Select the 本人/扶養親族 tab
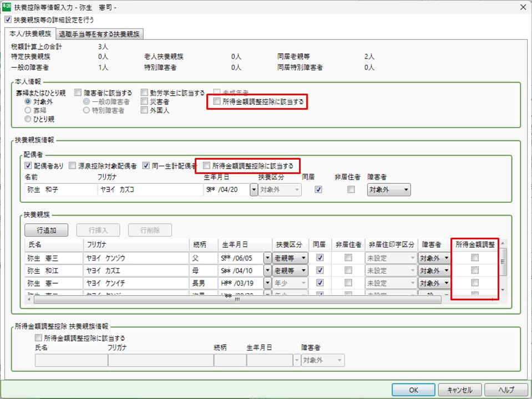The image size is (532, 399). click(x=31, y=34)
